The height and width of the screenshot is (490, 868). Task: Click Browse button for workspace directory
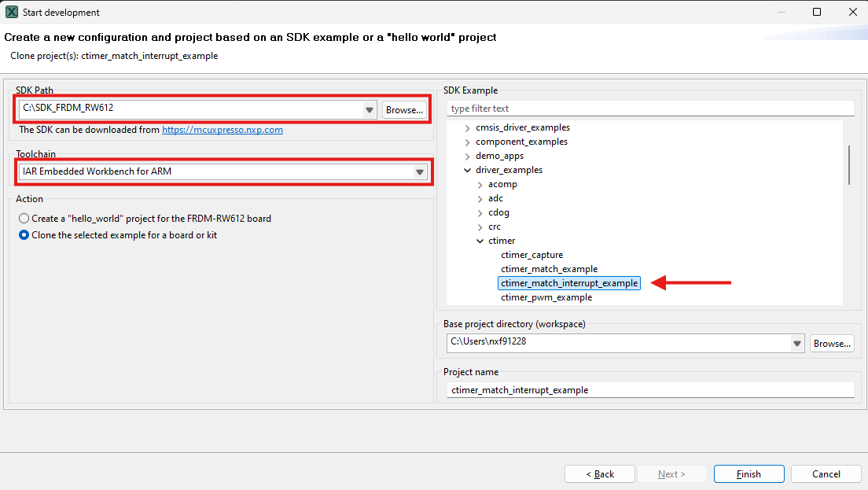point(832,344)
